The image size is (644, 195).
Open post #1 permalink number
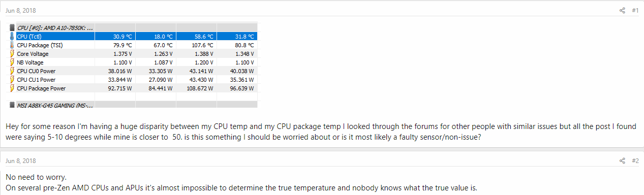point(635,10)
